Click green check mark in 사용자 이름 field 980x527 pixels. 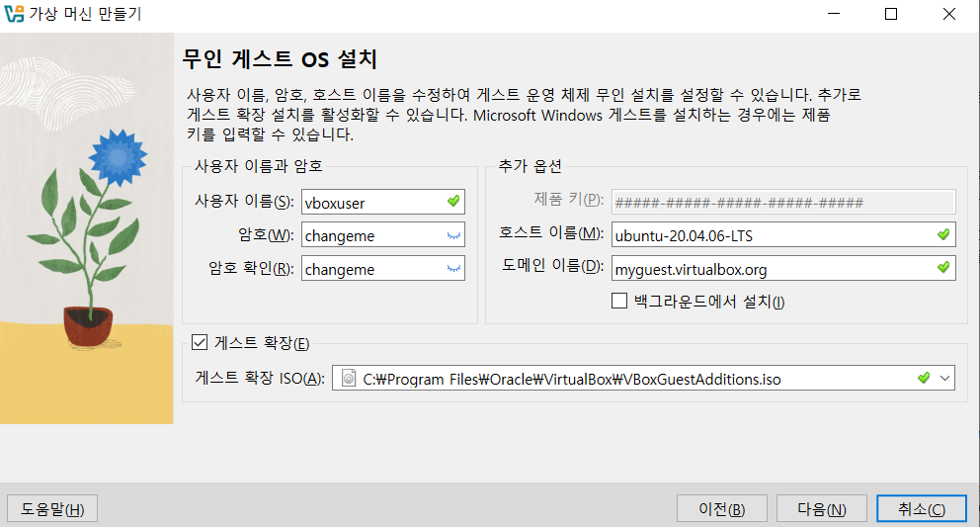453,201
